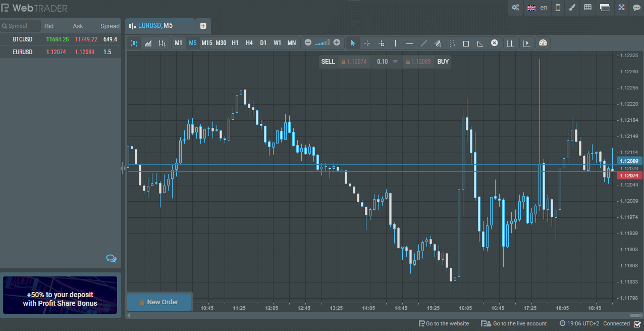Image resolution: width=644 pixels, height=331 pixels.
Task: Open the chart theme brush settings
Action: [571, 8]
